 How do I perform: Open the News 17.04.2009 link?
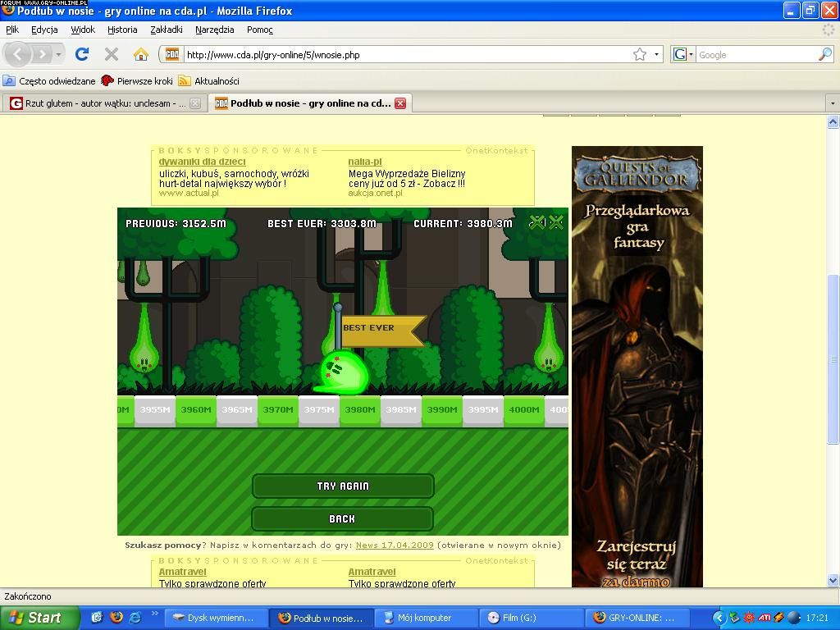(x=395, y=545)
